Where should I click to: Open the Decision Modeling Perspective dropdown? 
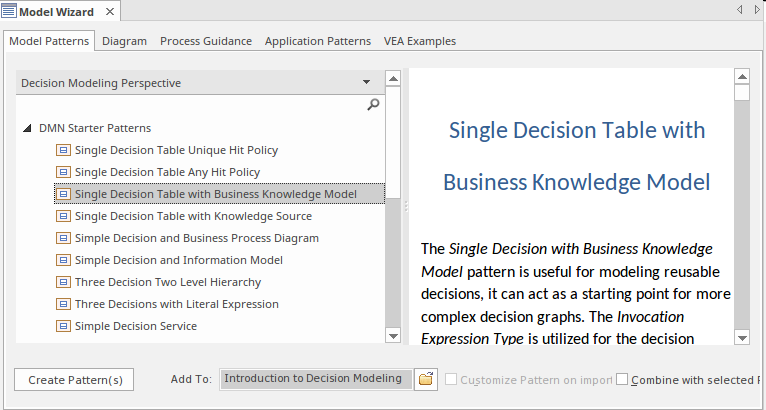point(365,83)
